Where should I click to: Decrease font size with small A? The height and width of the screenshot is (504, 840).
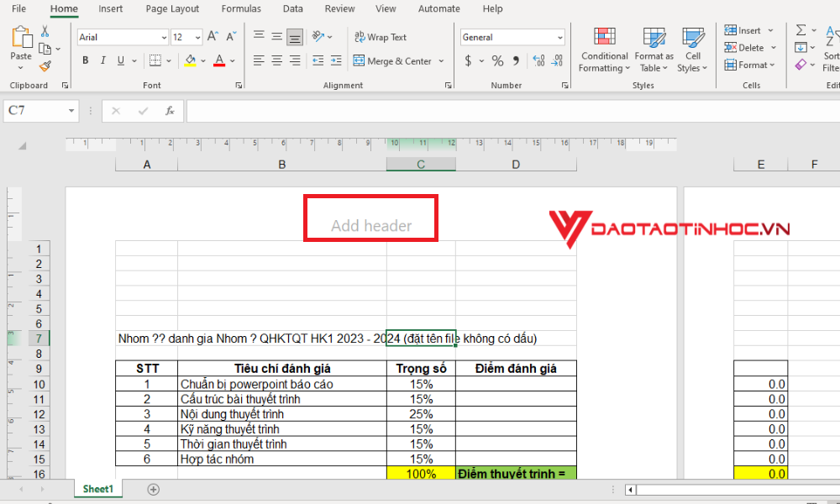(232, 37)
